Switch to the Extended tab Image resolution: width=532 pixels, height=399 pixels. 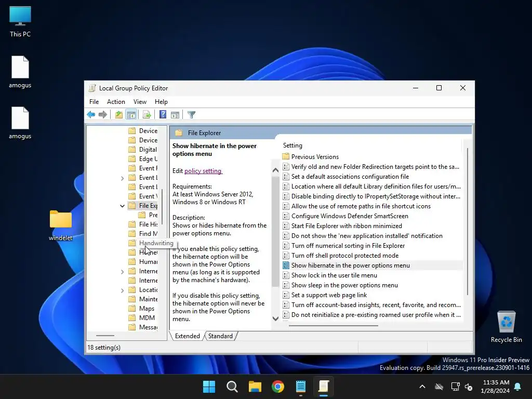pyautogui.click(x=187, y=336)
